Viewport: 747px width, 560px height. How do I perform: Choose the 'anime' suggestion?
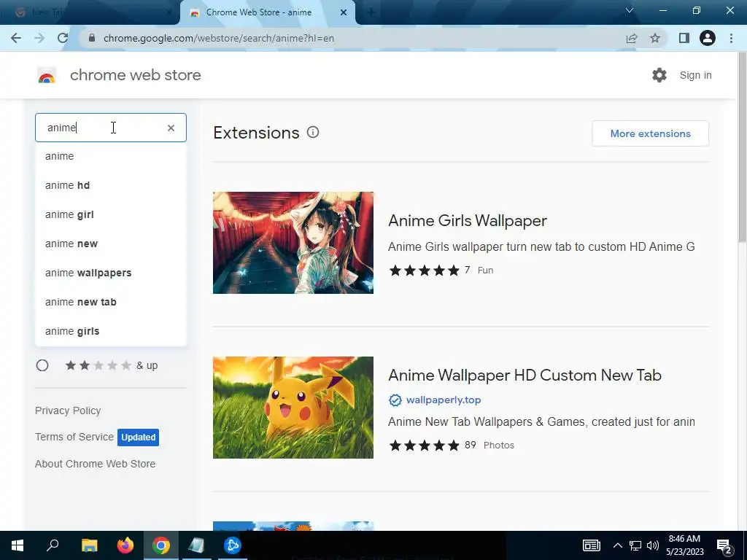[x=111, y=156]
